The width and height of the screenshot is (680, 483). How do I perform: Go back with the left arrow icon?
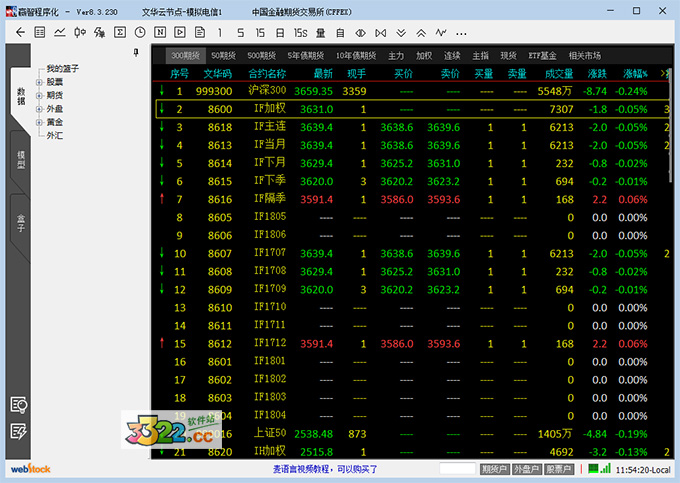pyautogui.click(x=20, y=33)
